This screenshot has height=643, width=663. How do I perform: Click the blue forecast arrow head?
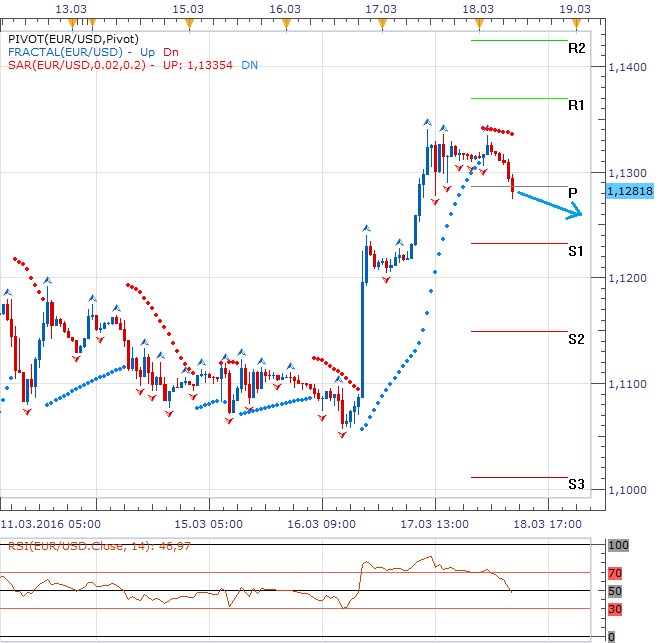[576, 212]
